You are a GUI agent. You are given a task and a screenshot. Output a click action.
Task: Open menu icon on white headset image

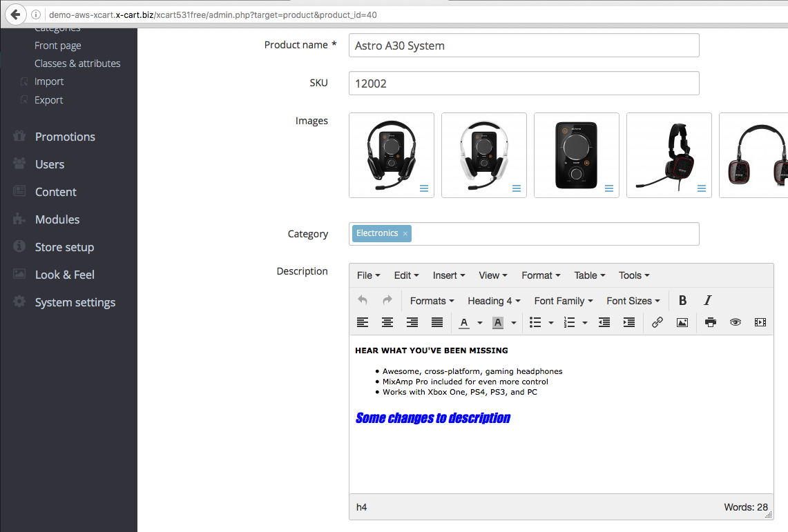[517, 188]
